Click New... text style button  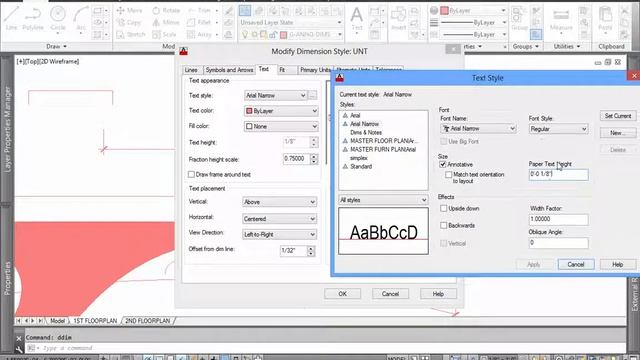618,133
